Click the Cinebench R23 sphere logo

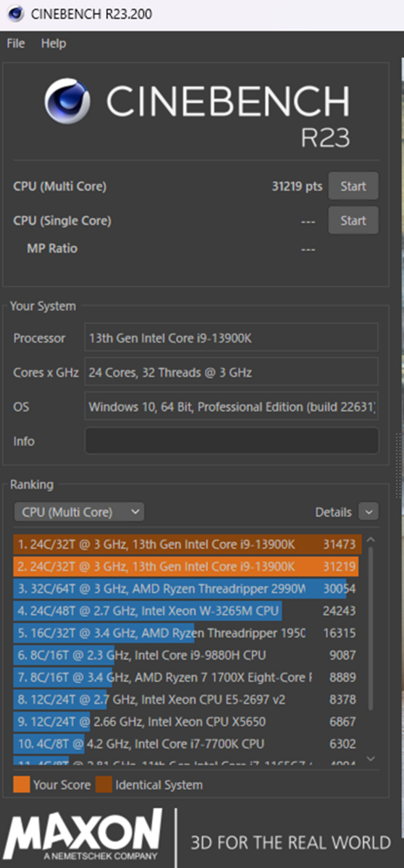[x=67, y=101]
